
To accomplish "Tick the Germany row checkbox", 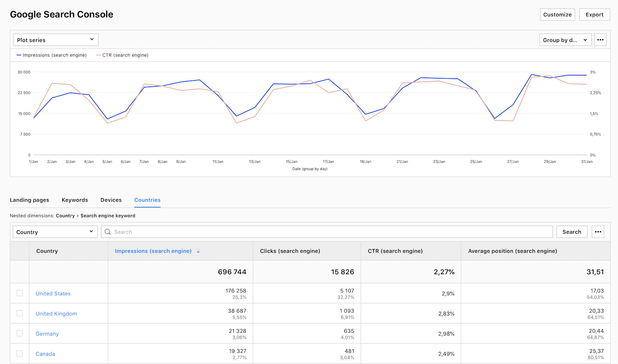I will point(20,334).
